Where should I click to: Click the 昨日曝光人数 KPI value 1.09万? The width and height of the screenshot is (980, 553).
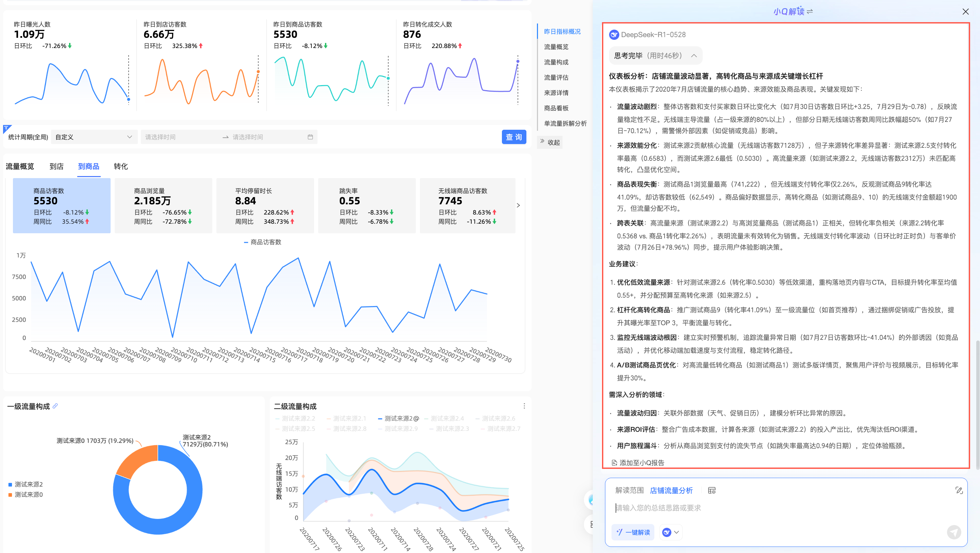coord(29,34)
